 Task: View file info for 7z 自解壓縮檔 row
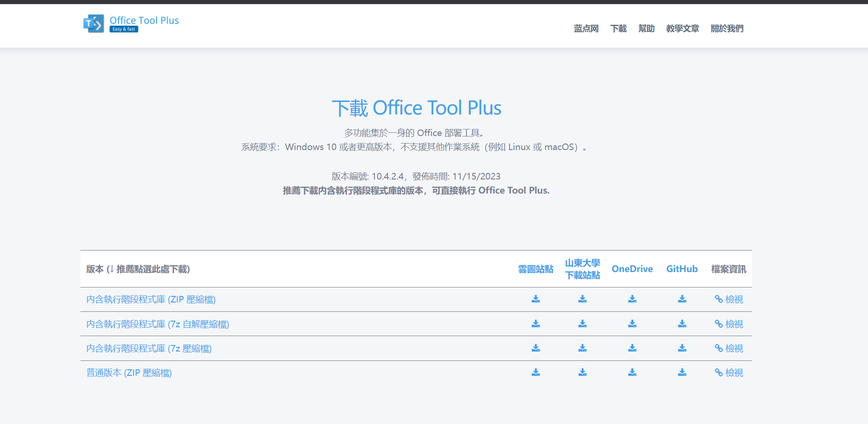click(729, 324)
